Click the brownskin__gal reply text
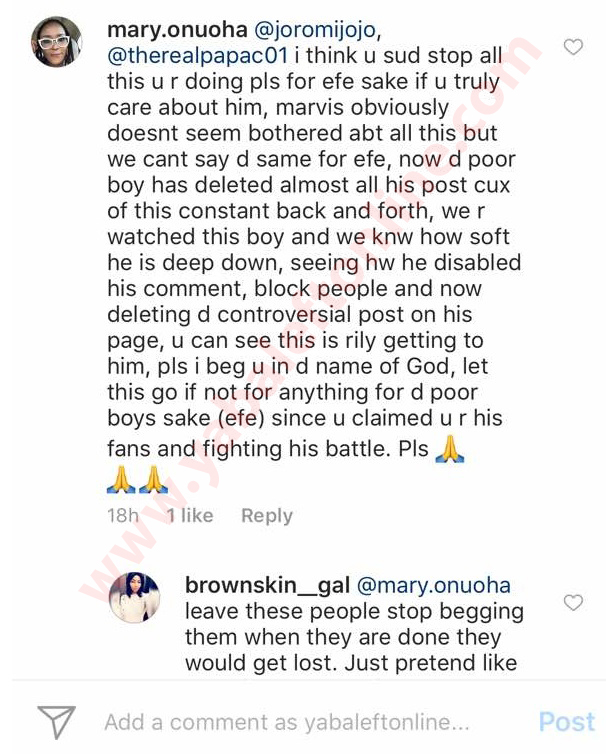The height and width of the screenshot is (754, 606). tap(354, 637)
